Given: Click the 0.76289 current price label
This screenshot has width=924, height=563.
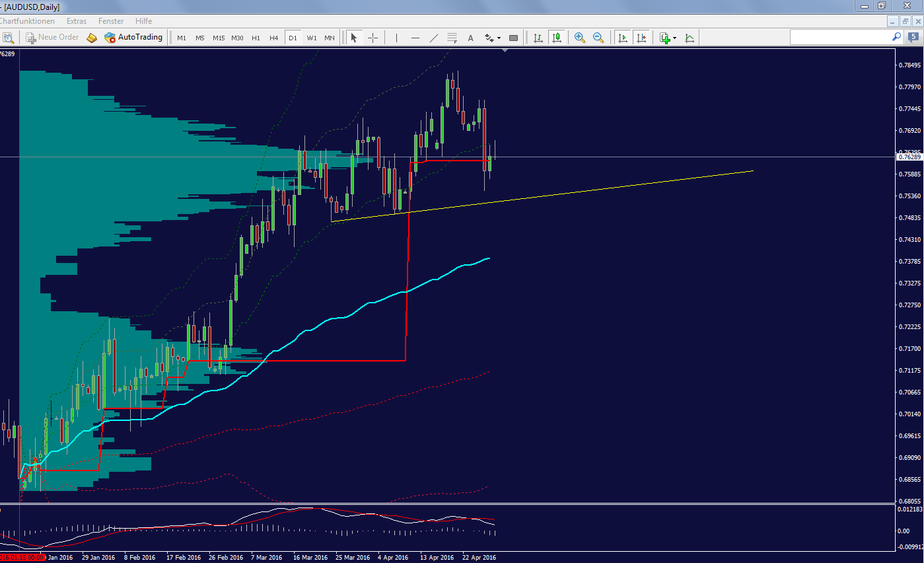Looking at the screenshot, I should point(909,157).
